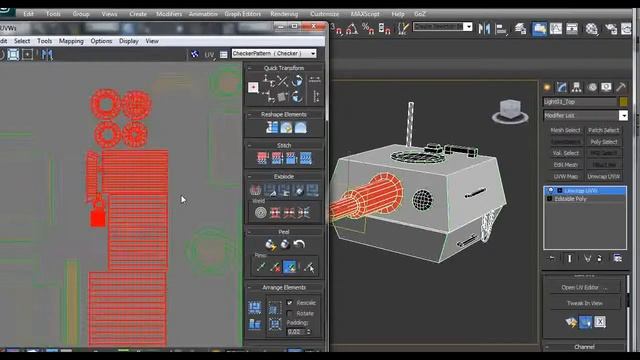Viewport: 640px width, 360px height.
Task: Click the Configure Modifier Sets icon
Action: click(x=618, y=258)
